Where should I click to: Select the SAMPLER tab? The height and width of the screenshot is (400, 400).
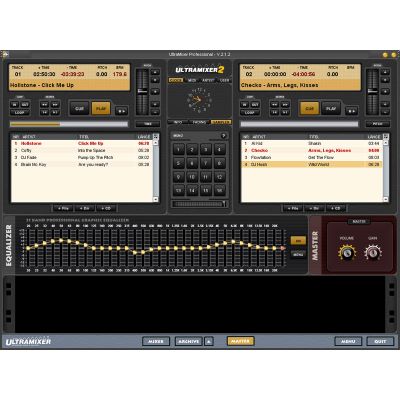(x=221, y=122)
